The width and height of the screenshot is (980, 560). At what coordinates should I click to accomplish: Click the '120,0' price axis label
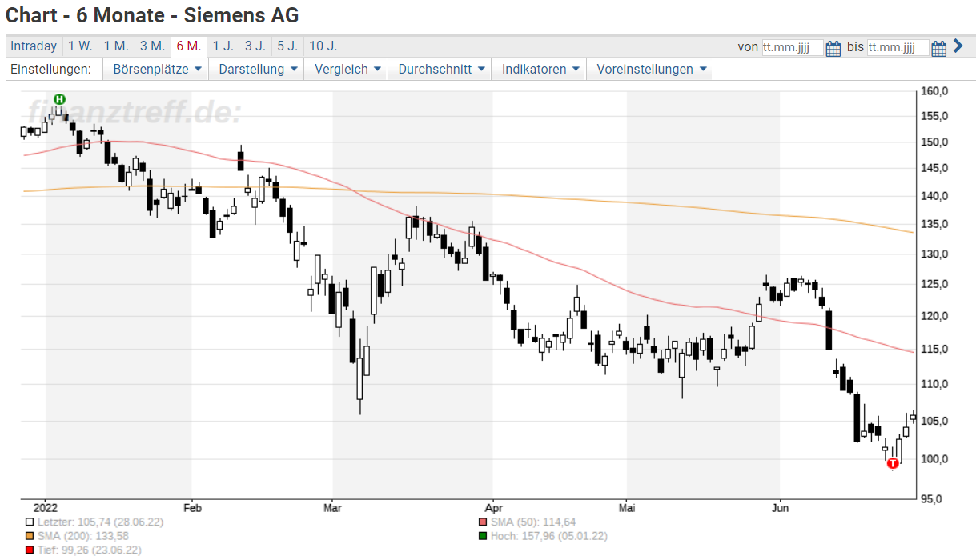[934, 316]
